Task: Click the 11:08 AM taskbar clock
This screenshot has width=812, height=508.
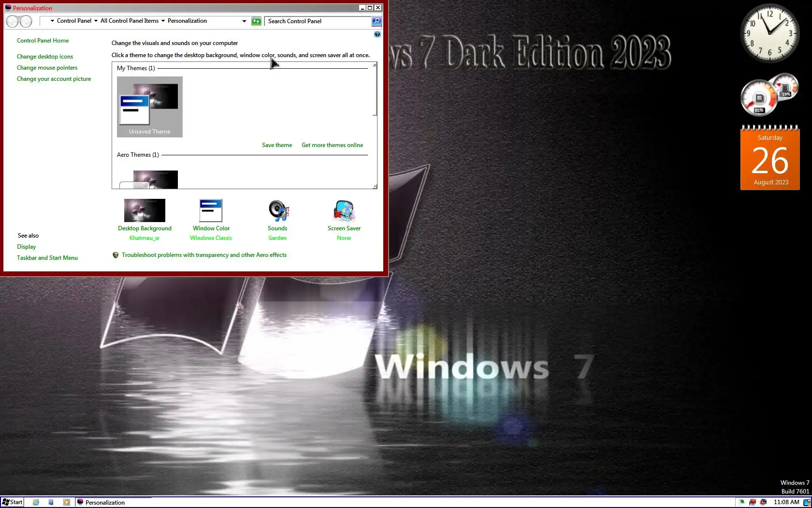Action: click(786, 502)
